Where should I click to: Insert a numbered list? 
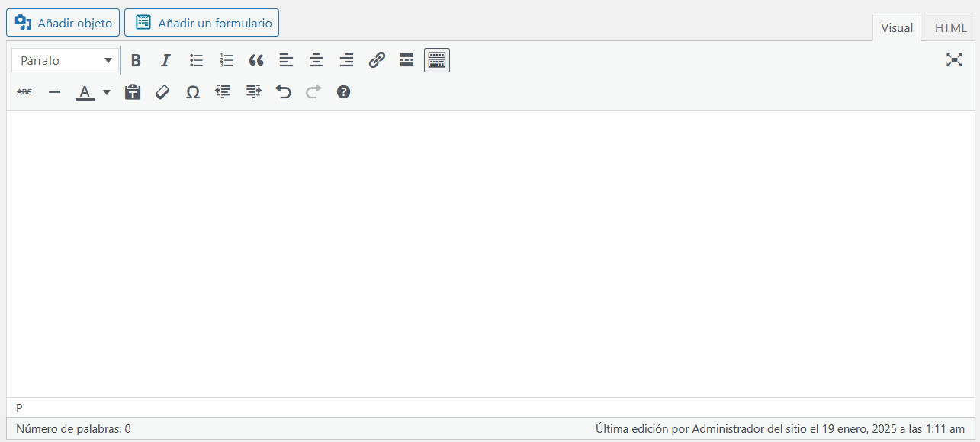coord(227,61)
